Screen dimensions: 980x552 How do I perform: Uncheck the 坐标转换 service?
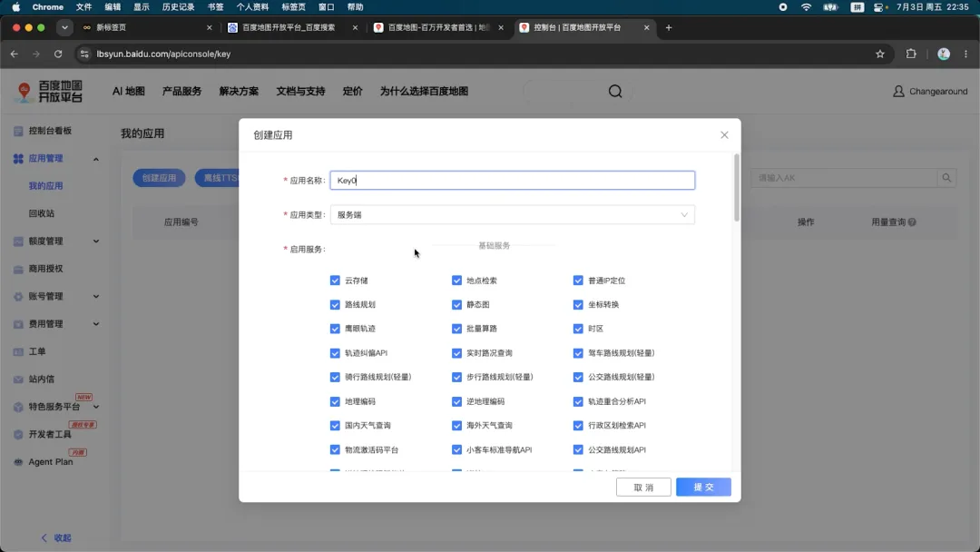click(578, 304)
